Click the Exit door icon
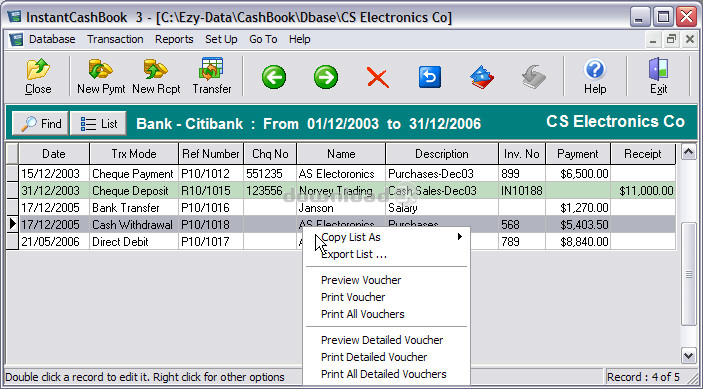703x389 pixels. tap(659, 76)
